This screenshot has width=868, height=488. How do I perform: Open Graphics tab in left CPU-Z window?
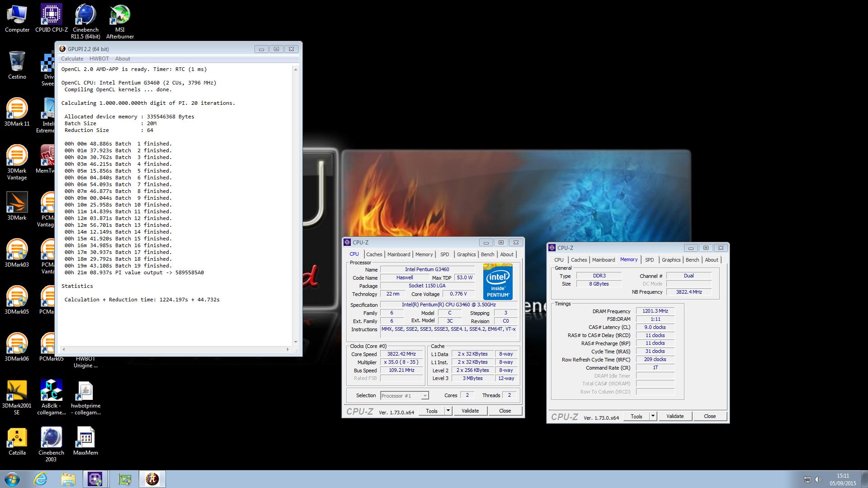point(466,254)
